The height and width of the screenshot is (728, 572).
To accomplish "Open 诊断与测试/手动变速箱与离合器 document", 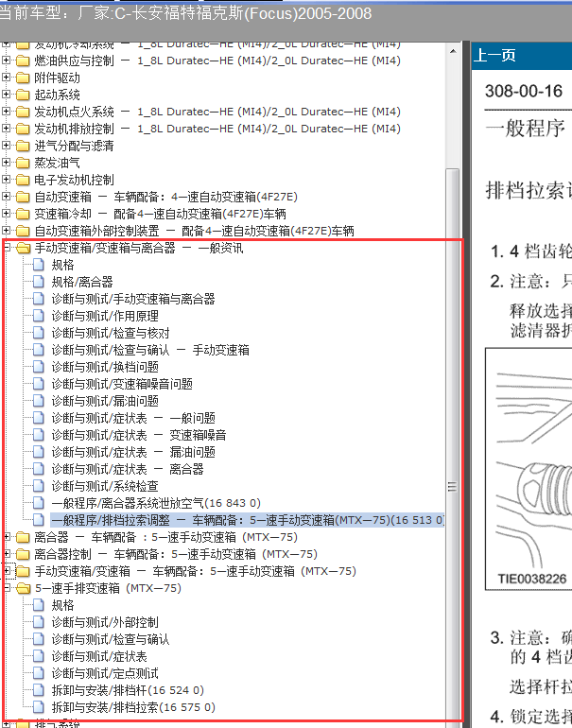I will 133,299.
